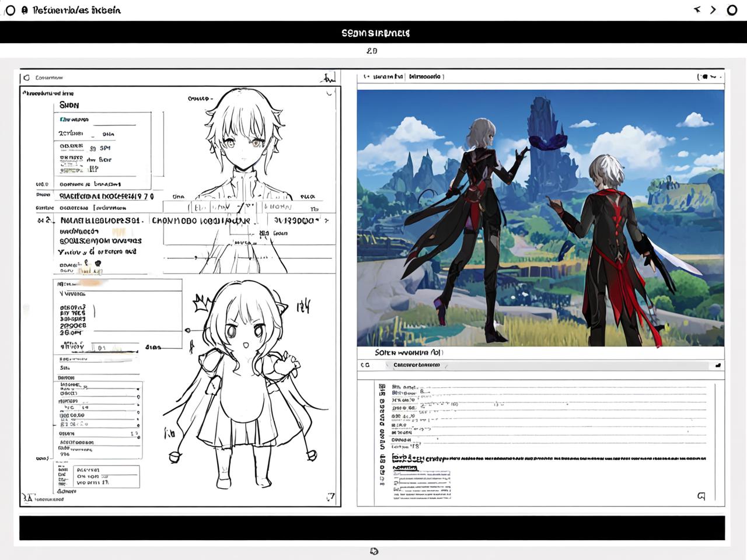
Task: Select the second tab in right panel header
Action: 426,76
